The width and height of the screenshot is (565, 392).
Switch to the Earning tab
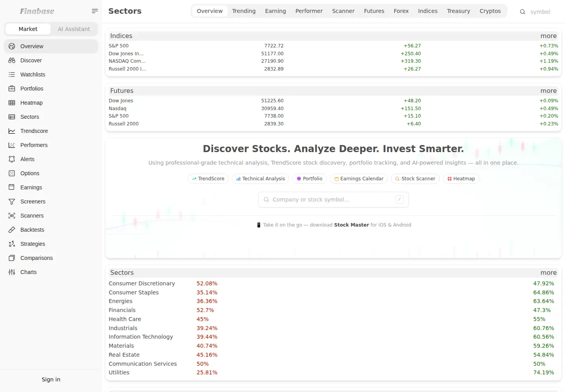pos(275,11)
